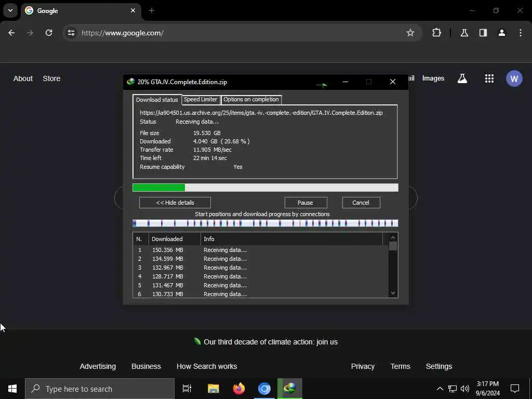The width and height of the screenshot is (532, 399).
Task: Select connection row 3 with 132.967 MB
Action: point(261,268)
